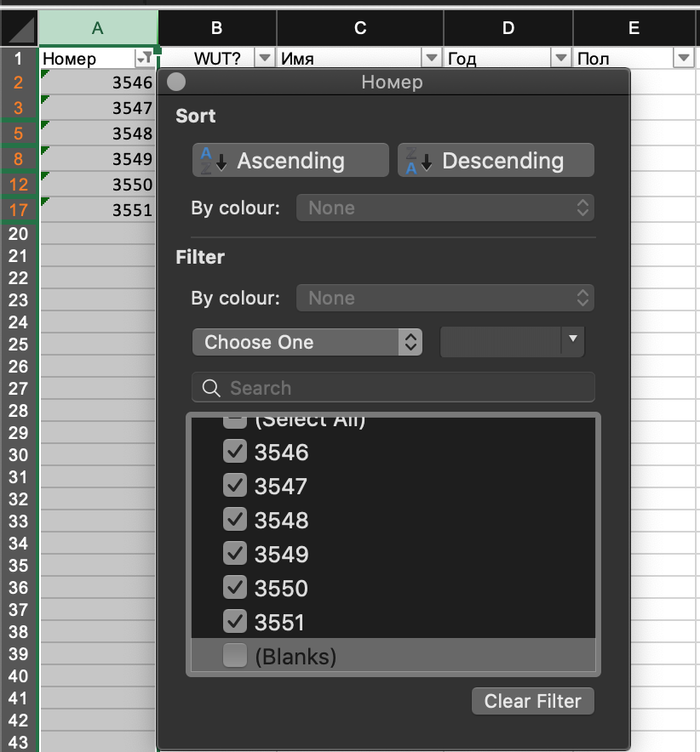
Task: Uncheck the 3546 value checkbox
Action: coord(235,452)
